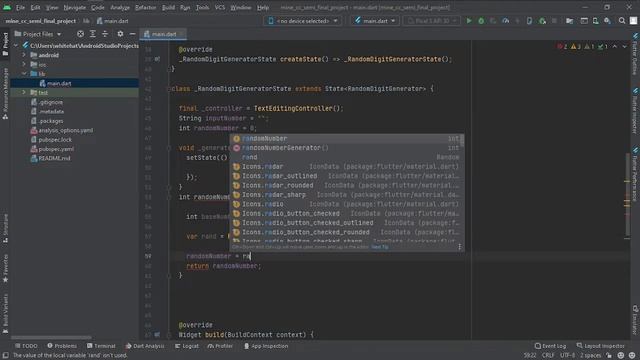This screenshot has width=640, height=360.
Task: Open the Terminal tool window
Action: [101, 346]
